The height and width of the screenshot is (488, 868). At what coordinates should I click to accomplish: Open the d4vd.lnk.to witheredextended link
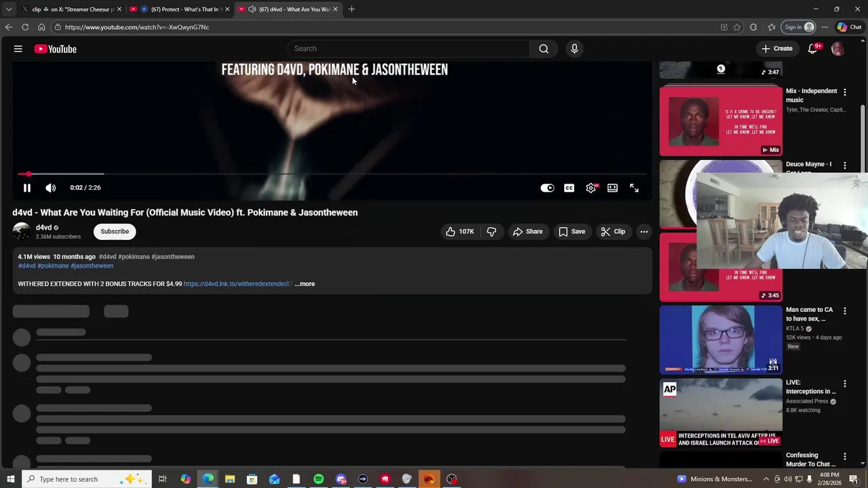point(236,284)
